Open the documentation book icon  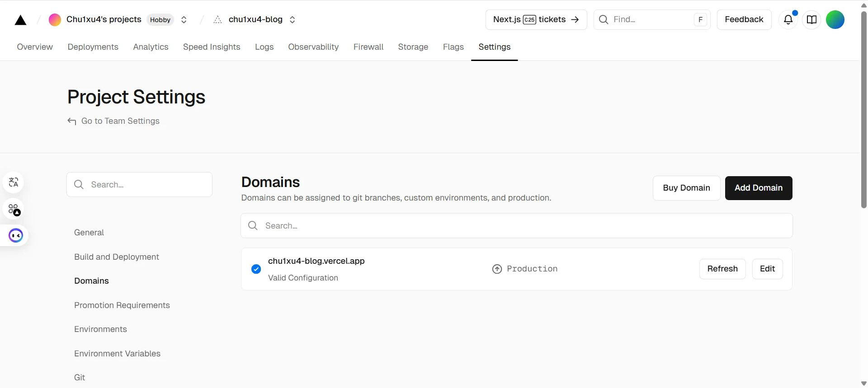(811, 20)
